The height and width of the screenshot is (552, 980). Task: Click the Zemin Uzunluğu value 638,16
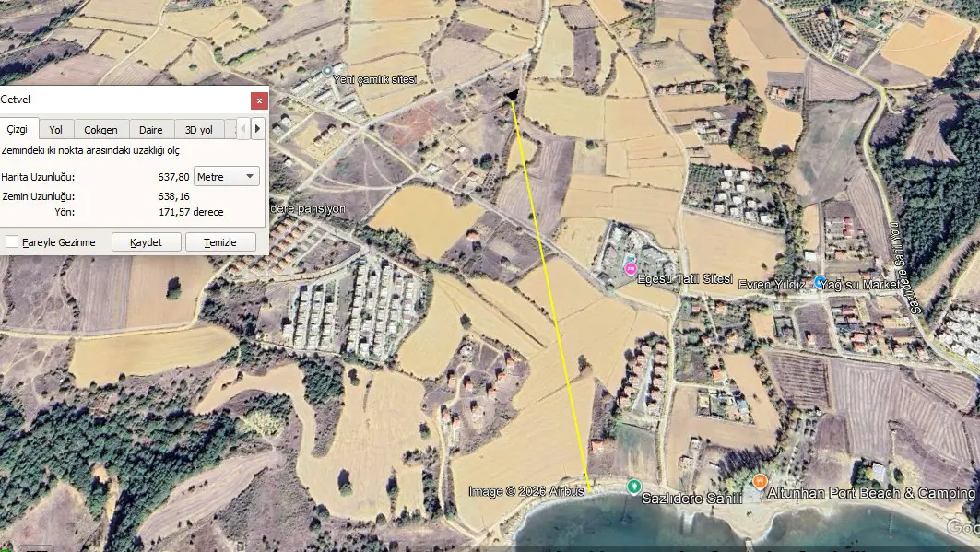point(173,196)
